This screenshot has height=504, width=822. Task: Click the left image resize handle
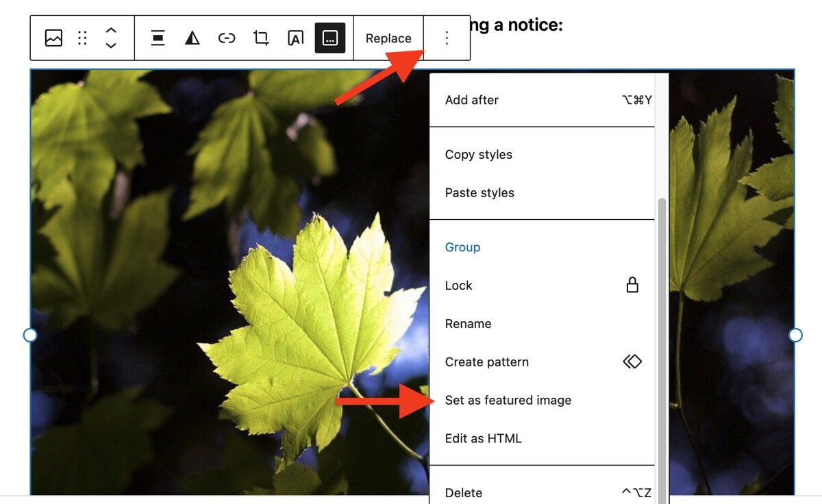point(30,336)
